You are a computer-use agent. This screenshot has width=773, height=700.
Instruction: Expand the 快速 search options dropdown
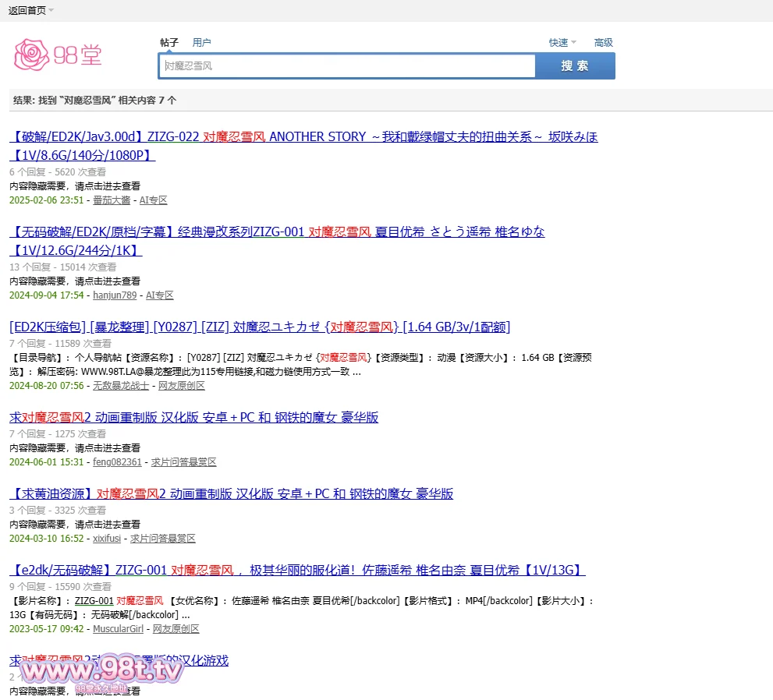point(562,43)
